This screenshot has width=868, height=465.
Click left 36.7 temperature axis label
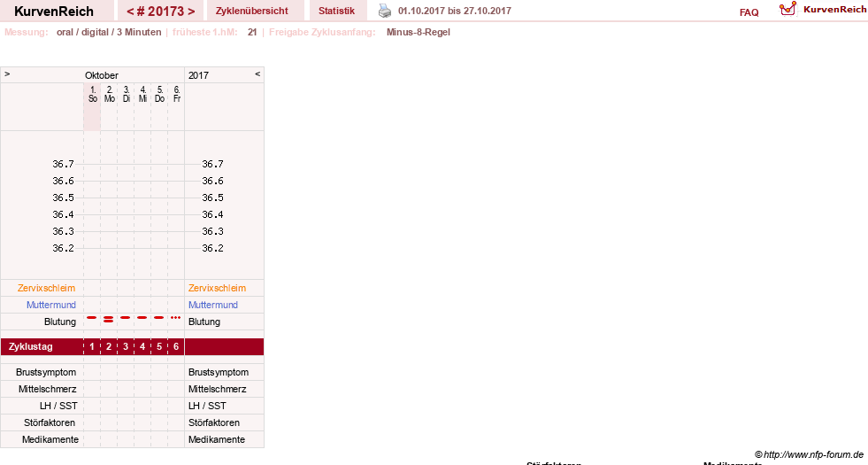pos(63,164)
